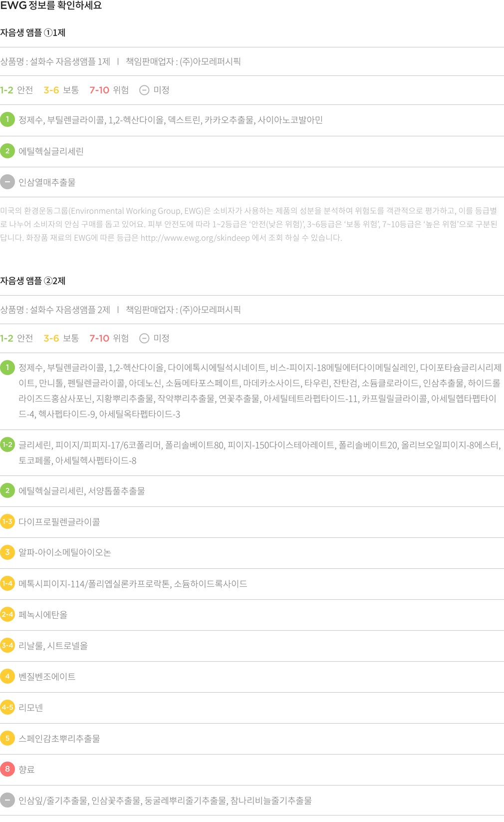Click the yellow 5 badge beside 스페인감초뿌리추출물
504x822 pixels.
(7, 738)
